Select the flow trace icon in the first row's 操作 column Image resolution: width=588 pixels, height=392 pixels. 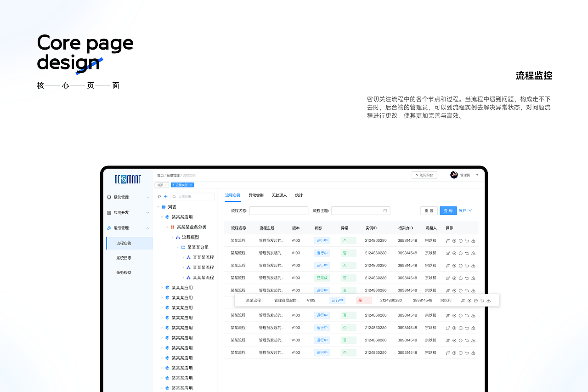tap(447, 240)
